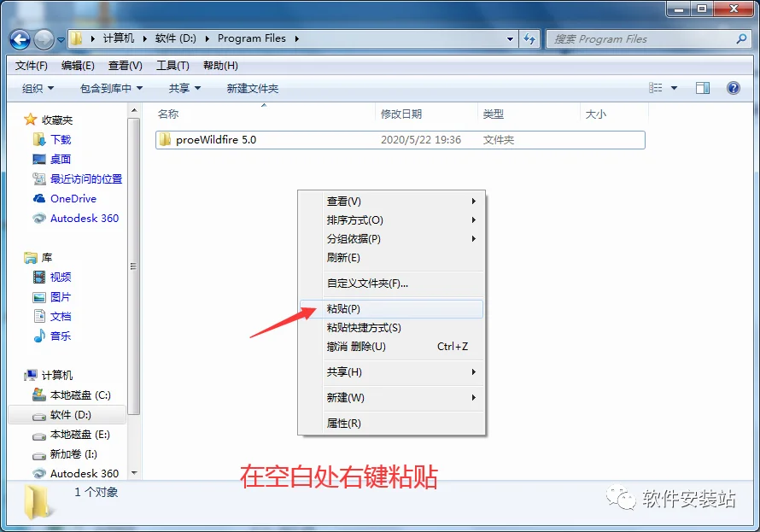Open the 图片 library
The image size is (760, 532).
(x=61, y=296)
